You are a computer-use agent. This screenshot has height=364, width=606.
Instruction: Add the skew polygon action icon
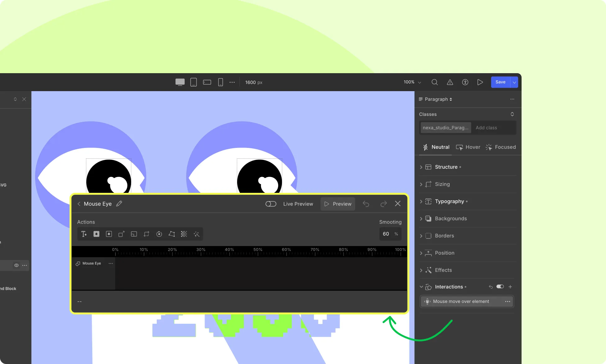click(x=172, y=234)
